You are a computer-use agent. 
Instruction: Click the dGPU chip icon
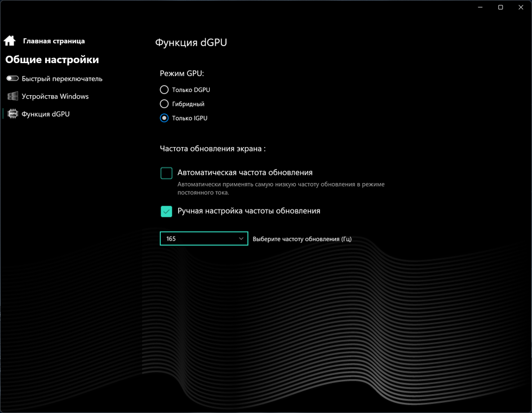(x=12, y=114)
